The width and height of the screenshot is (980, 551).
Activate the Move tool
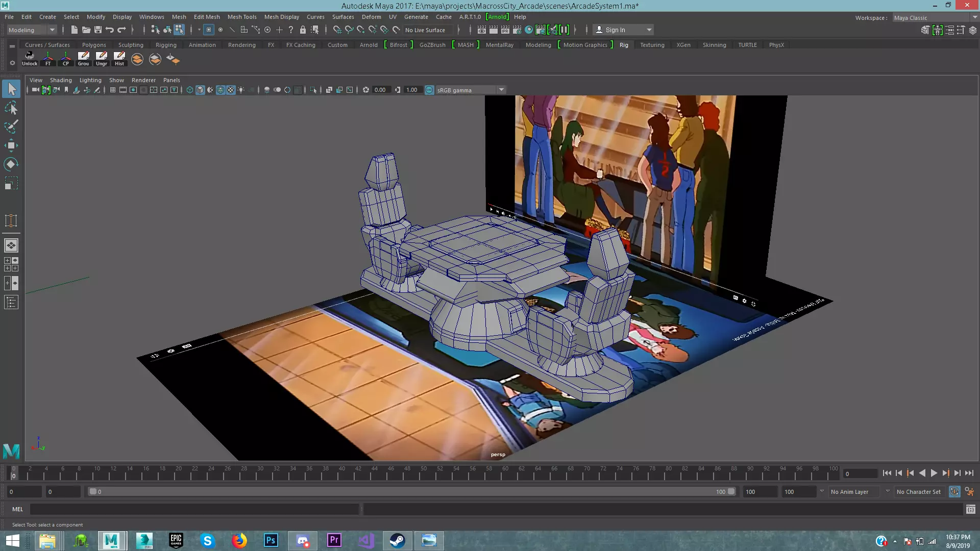pyautogui.click(x=11, y=145)
